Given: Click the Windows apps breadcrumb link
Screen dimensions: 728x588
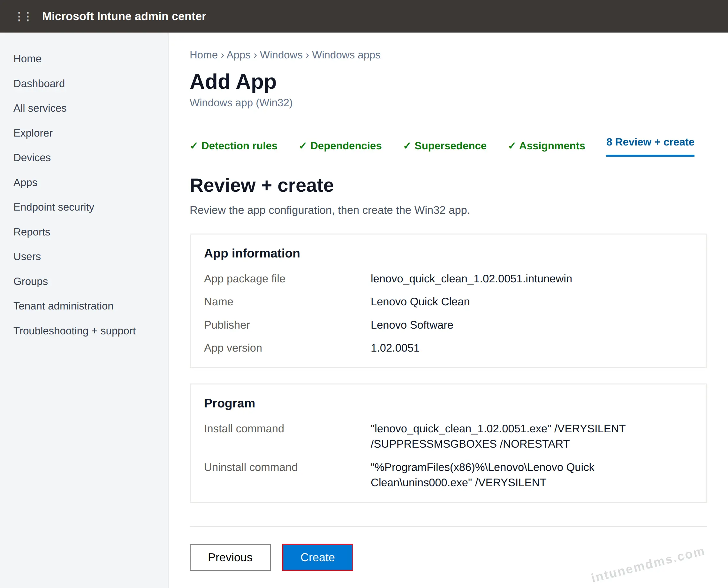Looking at the screenshot, I should click(x=346, y=55).
